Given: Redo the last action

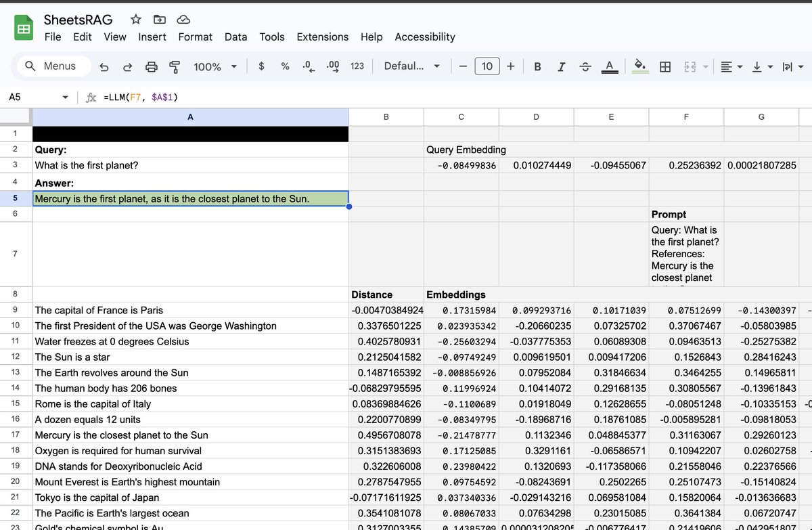Looking at the screenshot, I should [x=127, y=66].
